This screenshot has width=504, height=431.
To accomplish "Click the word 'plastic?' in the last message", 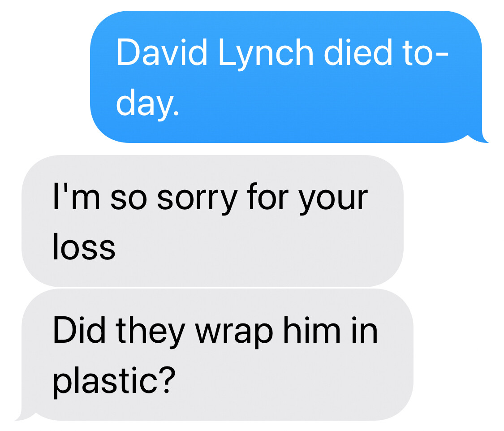I will tap(114, 382).
